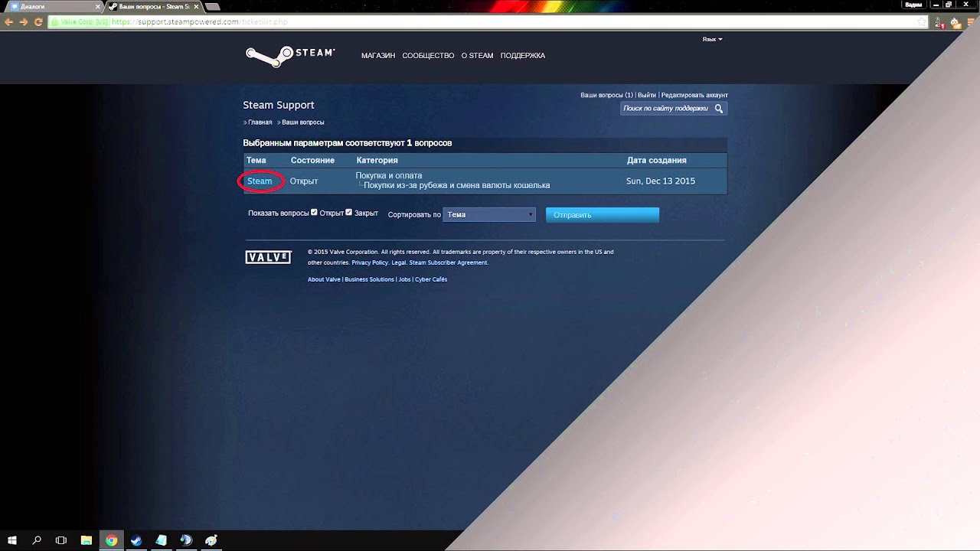Open the Cyber Cafés link
Screen dimensions: 980x551
click(431, 279)
